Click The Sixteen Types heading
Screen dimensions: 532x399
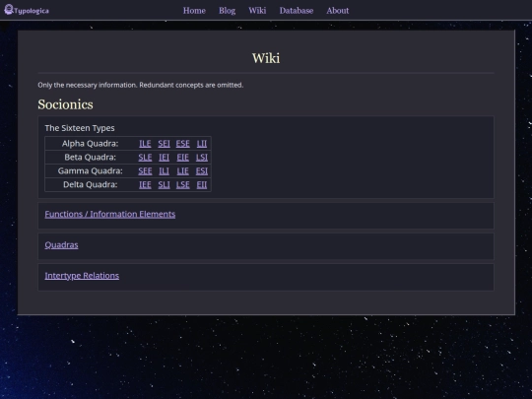click(x=80, y=128)
